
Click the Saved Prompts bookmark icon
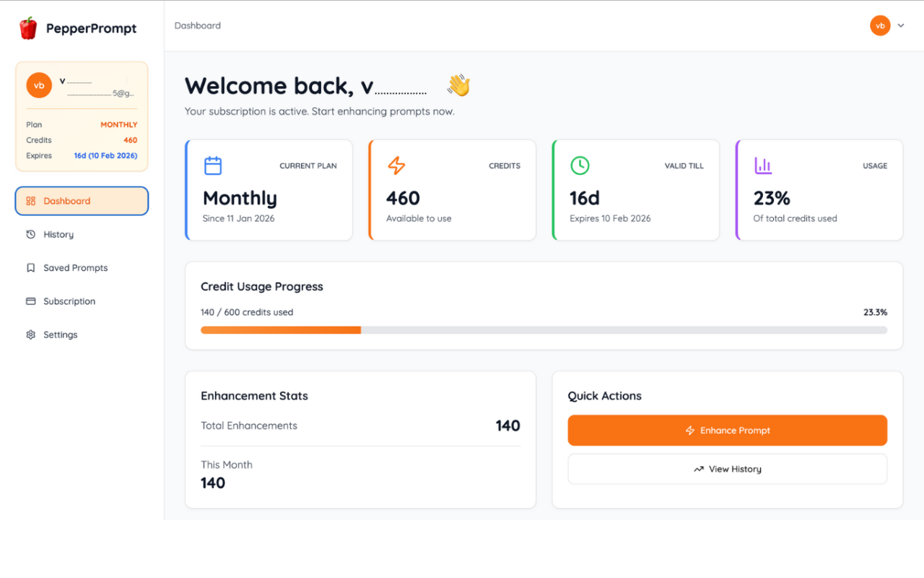[x=30, y=267]
